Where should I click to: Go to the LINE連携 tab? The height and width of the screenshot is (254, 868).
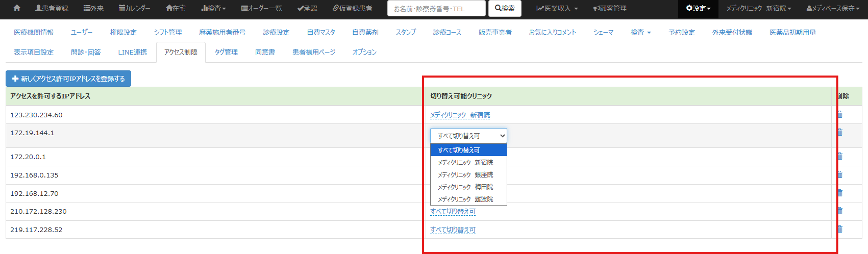click(132, 52)
